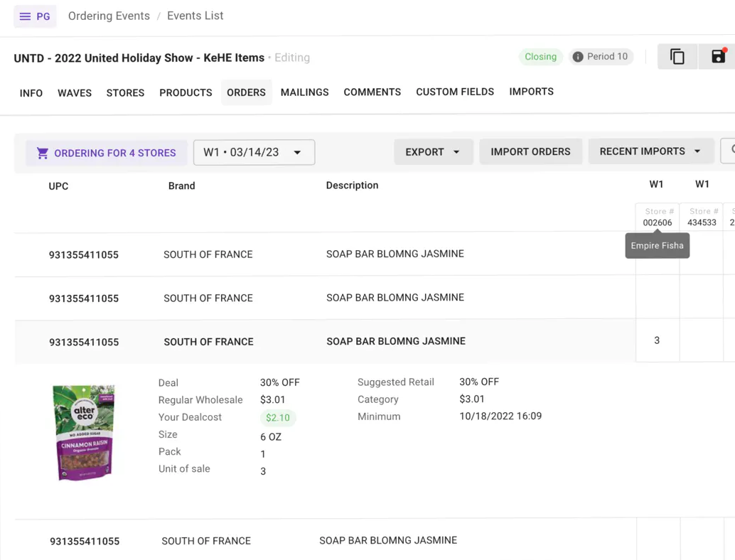Click the shopping cart icon
This screenshot has width=735, height=560.
(x=43, y=153)
